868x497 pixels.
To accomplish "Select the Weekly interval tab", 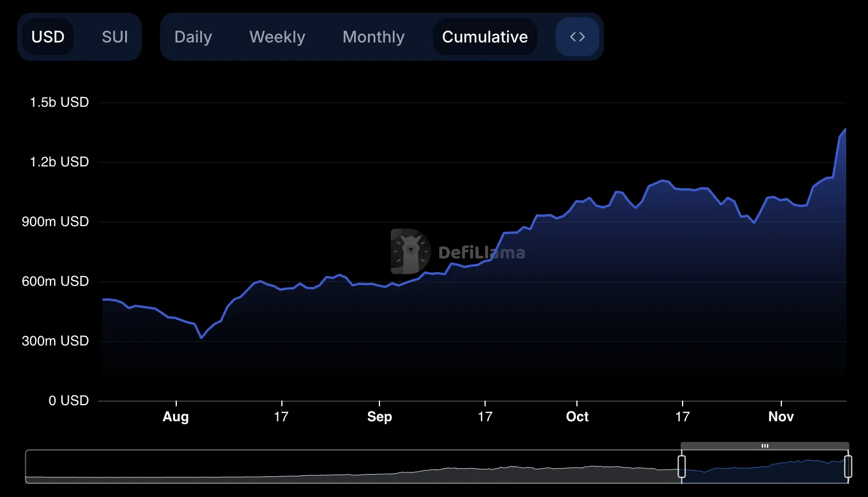I will click(277, 37).
